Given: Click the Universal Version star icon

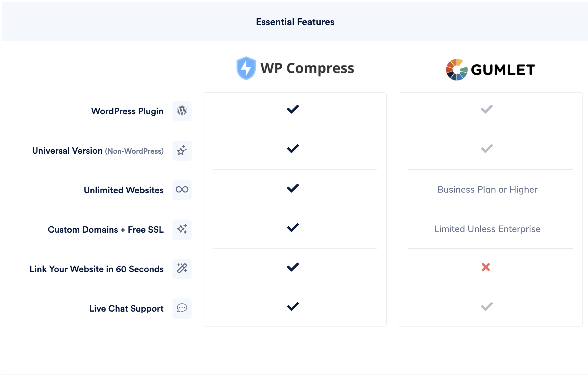Looking at the screenshot, I should [182, 150].
